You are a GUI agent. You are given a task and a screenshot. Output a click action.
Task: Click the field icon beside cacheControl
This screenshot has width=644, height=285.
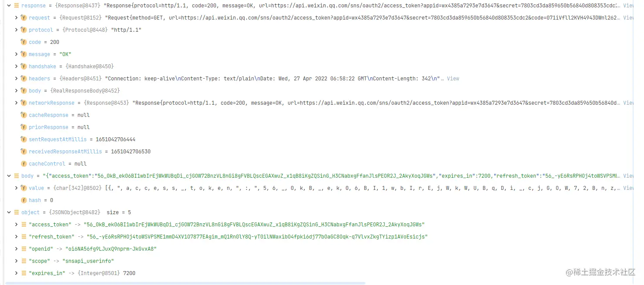point(24,164)
